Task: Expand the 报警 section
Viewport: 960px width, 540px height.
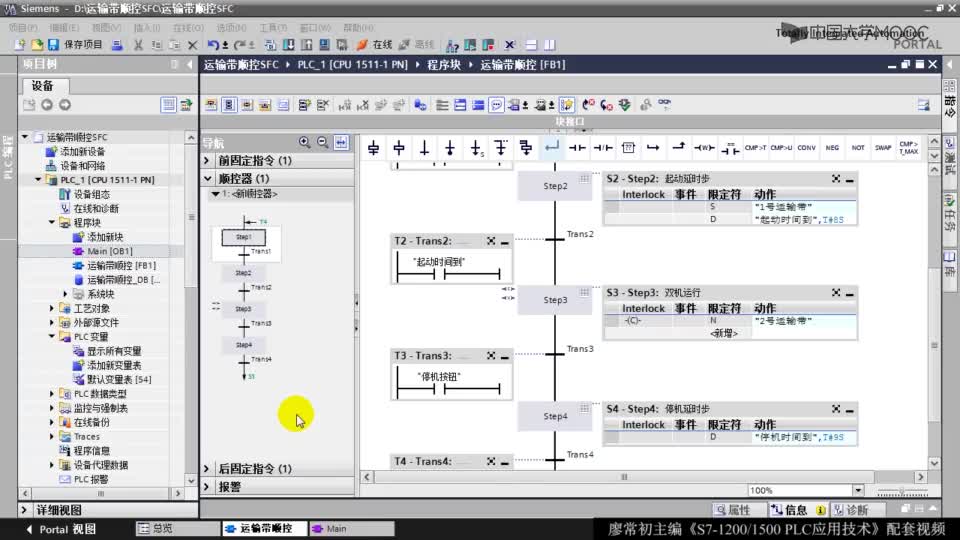Action: tap(207, 487)
